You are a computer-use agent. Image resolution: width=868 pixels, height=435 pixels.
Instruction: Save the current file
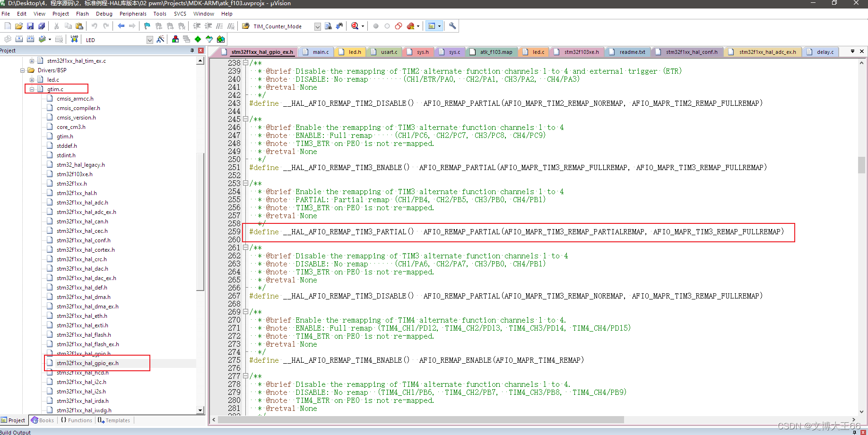pos(30,26)
